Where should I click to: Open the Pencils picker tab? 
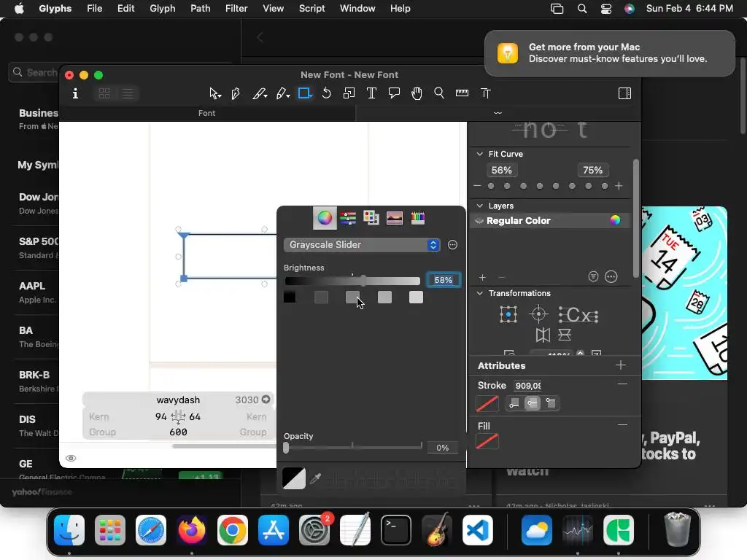pos(418,218)
